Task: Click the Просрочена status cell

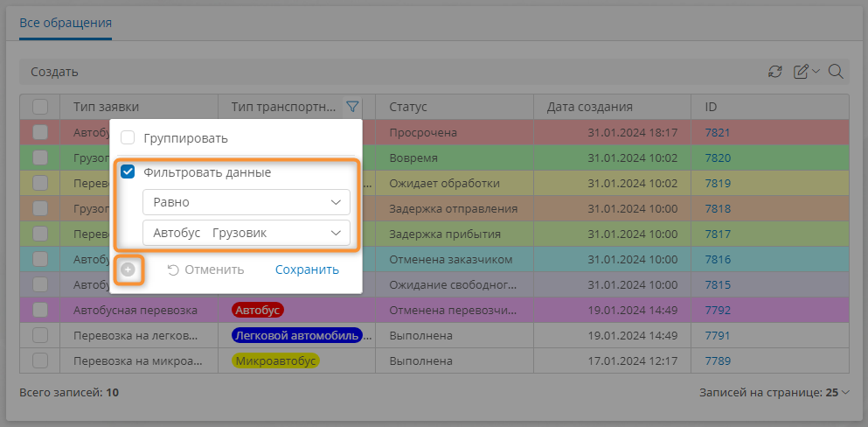Action: tap(455, 132)
